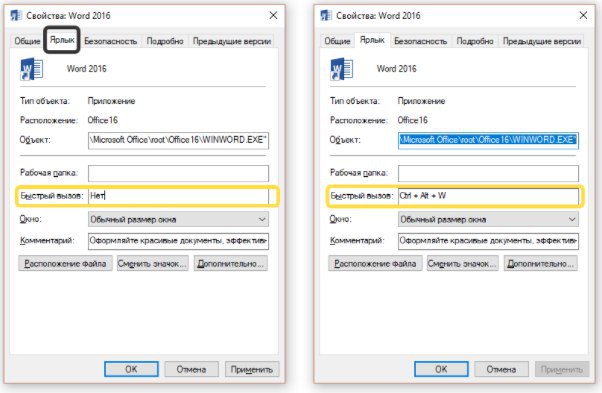The width and height of the screenshot is (602, 393).
Task: Click Отмена in the left dialog
Action: pos(191,369)
